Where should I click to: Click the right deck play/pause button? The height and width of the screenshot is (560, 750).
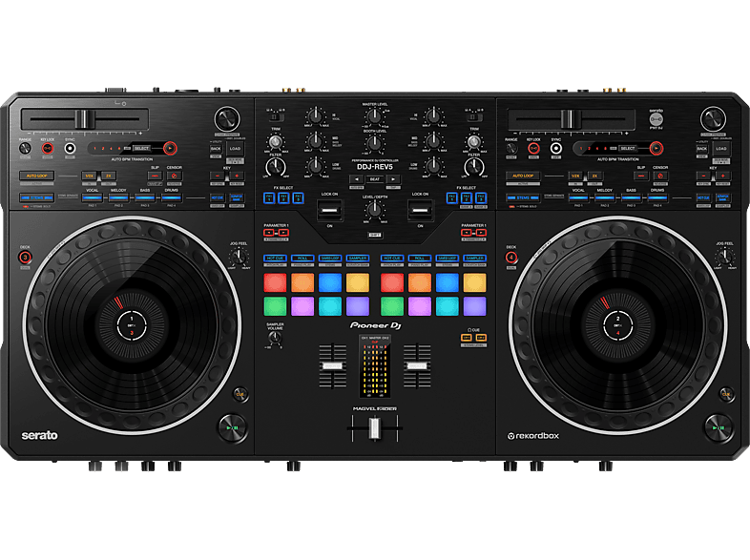coord(719,427)
